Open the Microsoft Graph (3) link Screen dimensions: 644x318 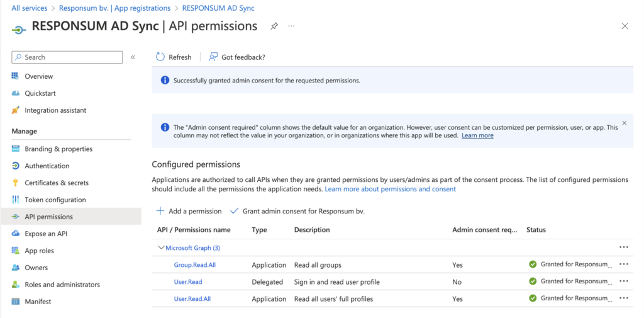[192, 248]
